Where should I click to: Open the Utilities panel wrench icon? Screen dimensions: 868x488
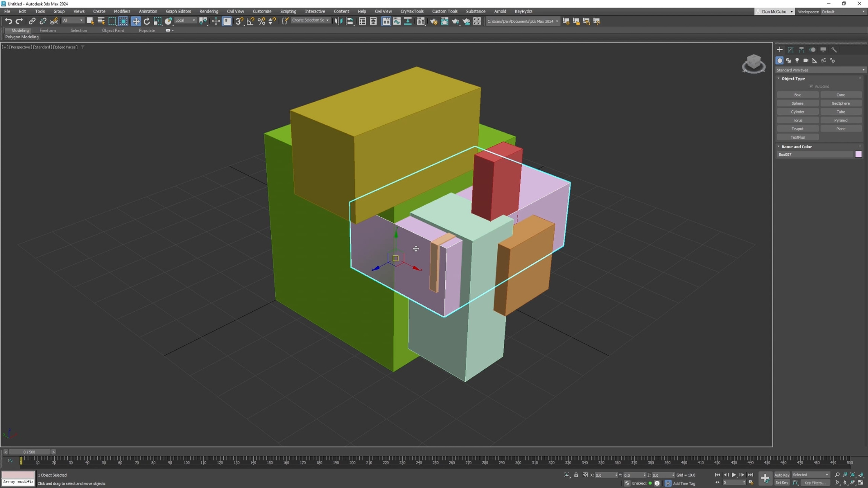tap(834, 50)
